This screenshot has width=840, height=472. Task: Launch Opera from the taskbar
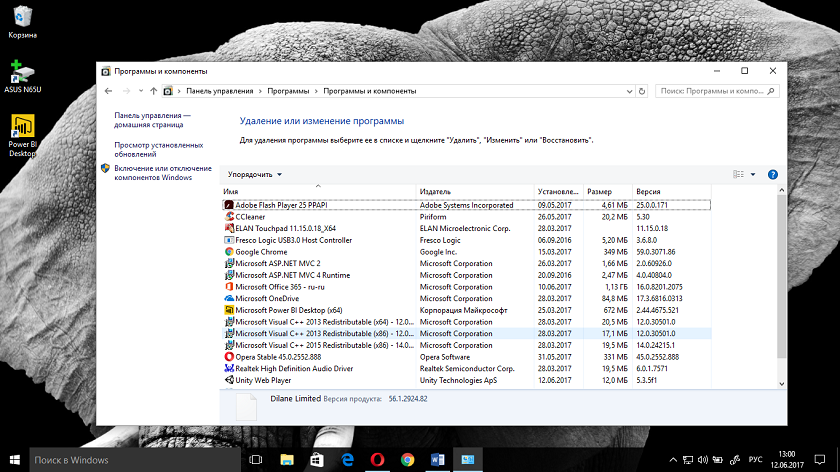pos(377,460)
